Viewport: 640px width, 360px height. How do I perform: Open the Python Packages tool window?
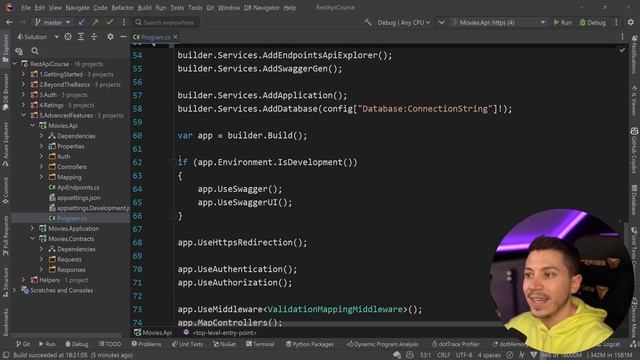[x=309, y=344]
